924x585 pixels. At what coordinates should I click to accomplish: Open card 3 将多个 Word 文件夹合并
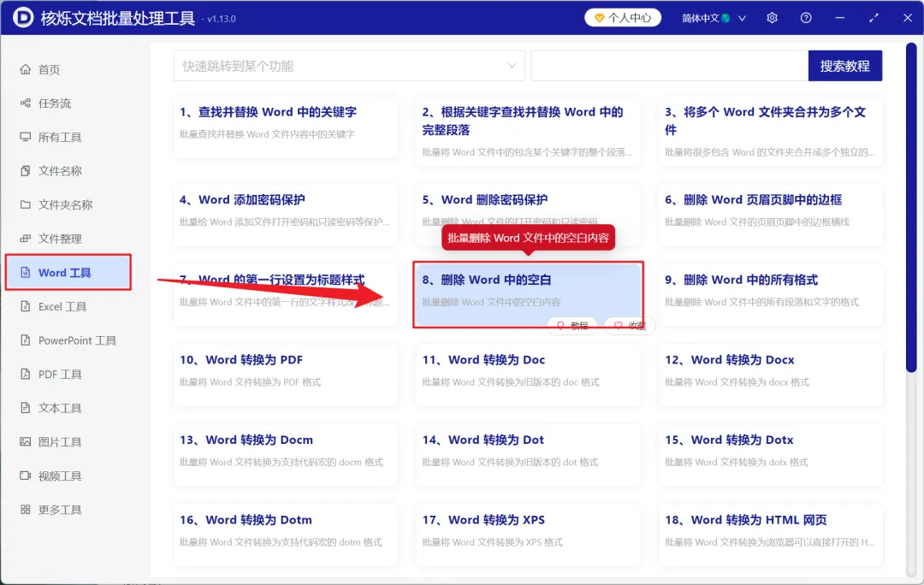[770, 131]
